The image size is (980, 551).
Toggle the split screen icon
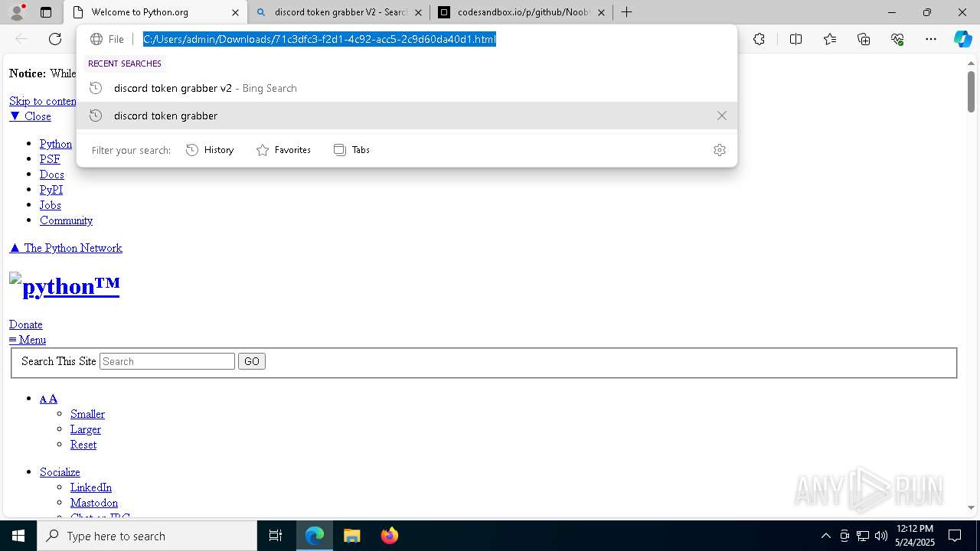[x=795, y=39]
